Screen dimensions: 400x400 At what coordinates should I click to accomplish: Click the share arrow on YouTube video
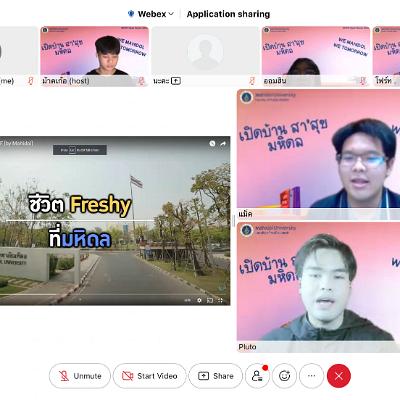(x=223, y=144)
